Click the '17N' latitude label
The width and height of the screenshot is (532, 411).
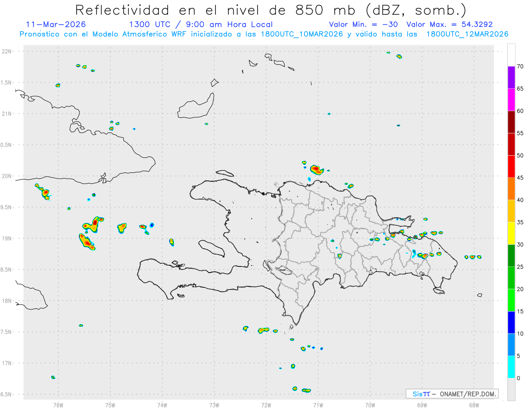(7, 363)
